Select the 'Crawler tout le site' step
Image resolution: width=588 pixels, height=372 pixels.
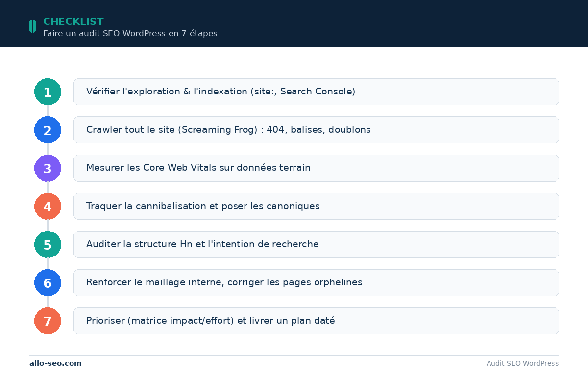[x=316, y=130]
